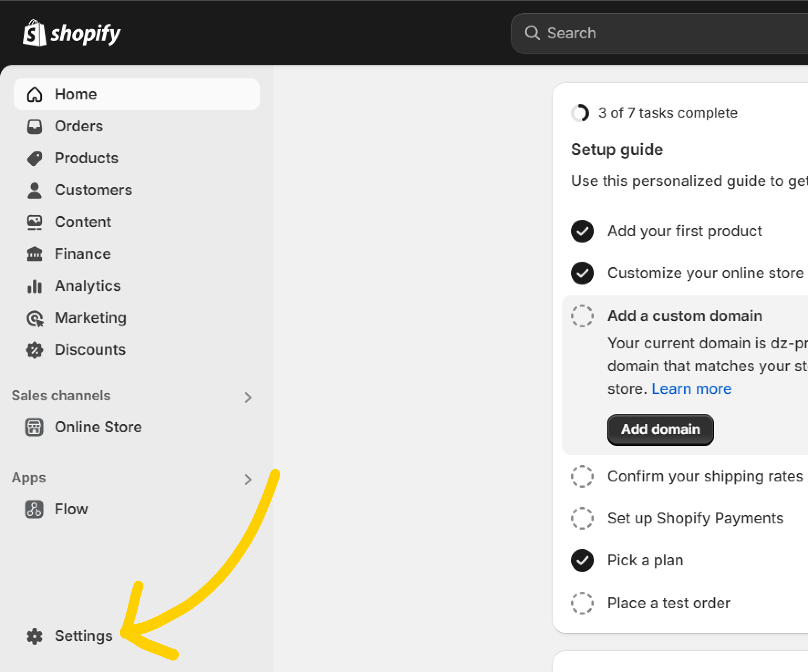The width and height of the screenshot is (808, 672).
Task: Click the Orders inbox icon
Action: 35,126
